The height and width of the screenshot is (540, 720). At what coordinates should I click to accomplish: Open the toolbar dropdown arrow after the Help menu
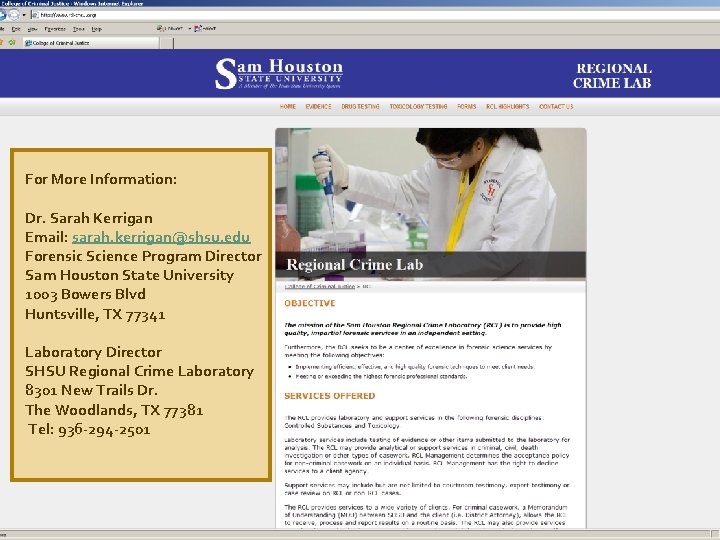[190, 28]
